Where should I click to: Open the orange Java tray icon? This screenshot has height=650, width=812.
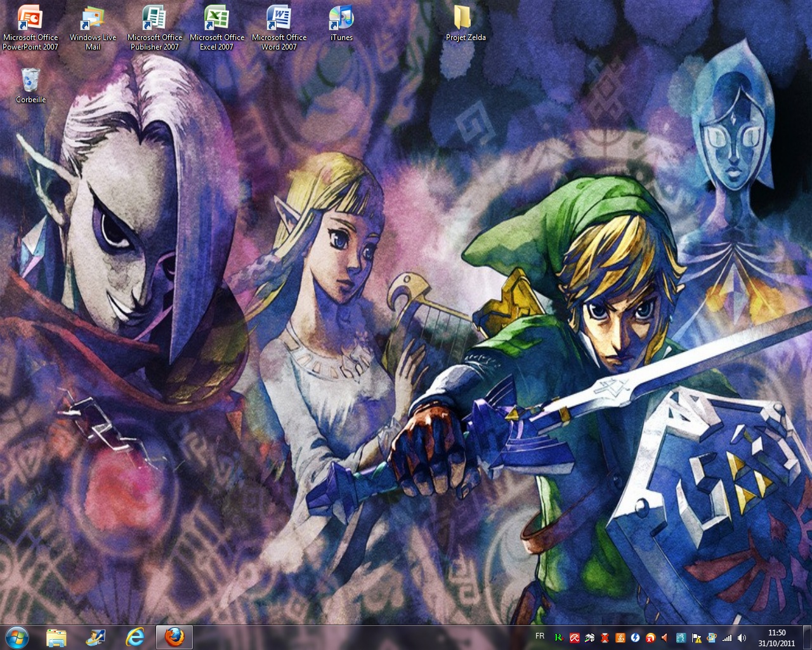[x=620, y=637]
